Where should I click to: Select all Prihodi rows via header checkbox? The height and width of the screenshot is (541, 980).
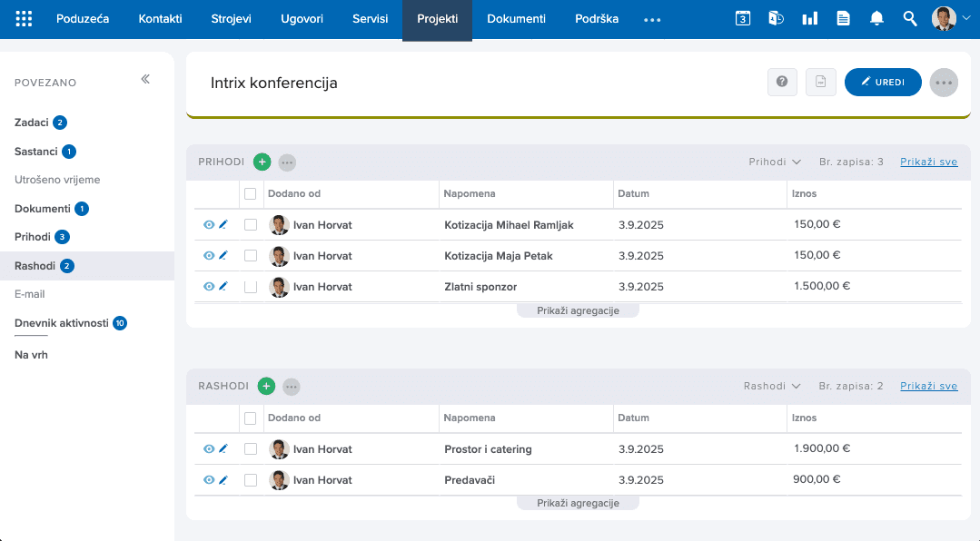[251, 193]
